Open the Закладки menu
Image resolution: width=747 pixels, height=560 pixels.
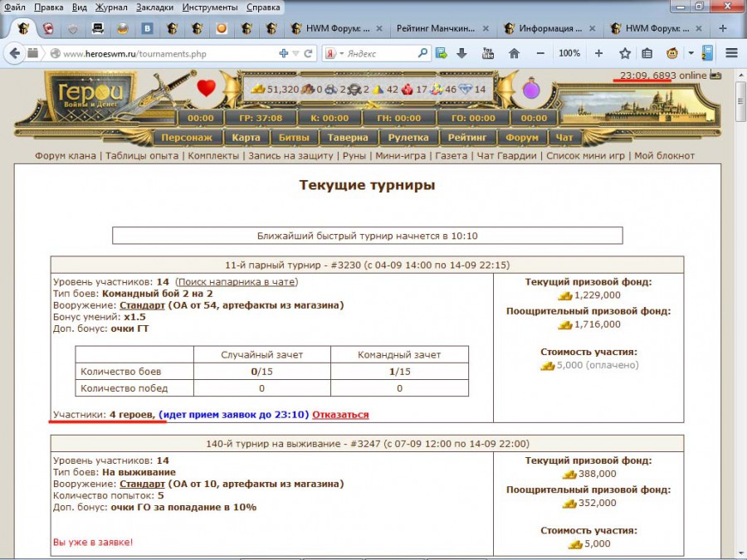coord(154,7)
